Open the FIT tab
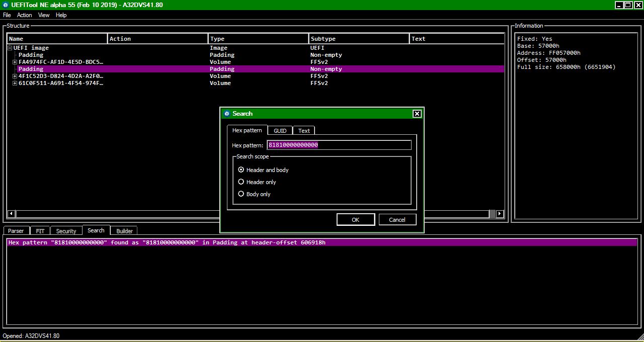The height and width of the screenshot is (342, 644). pyautogui.click(x=40, y=231)
